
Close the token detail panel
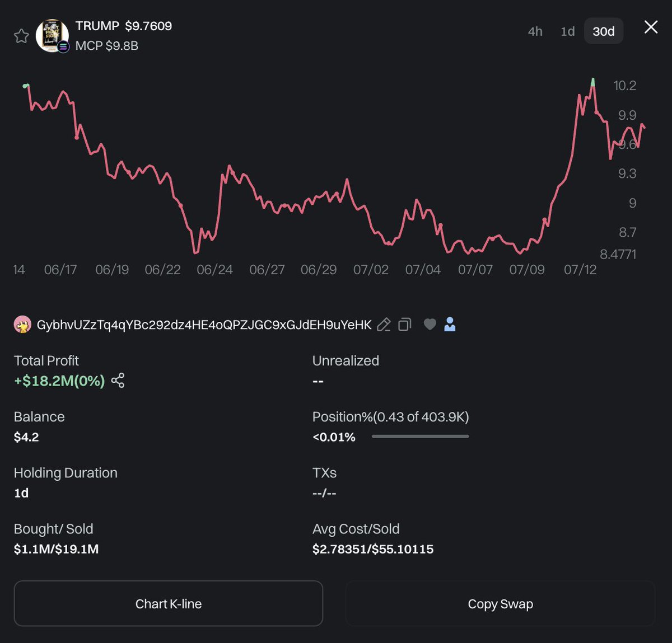[651, 27]
